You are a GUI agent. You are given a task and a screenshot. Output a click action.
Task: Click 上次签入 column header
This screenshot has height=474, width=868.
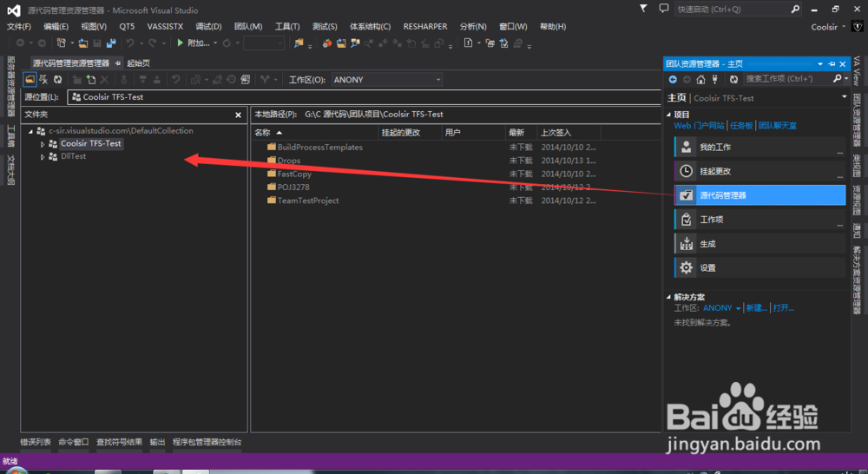(569, 132)
